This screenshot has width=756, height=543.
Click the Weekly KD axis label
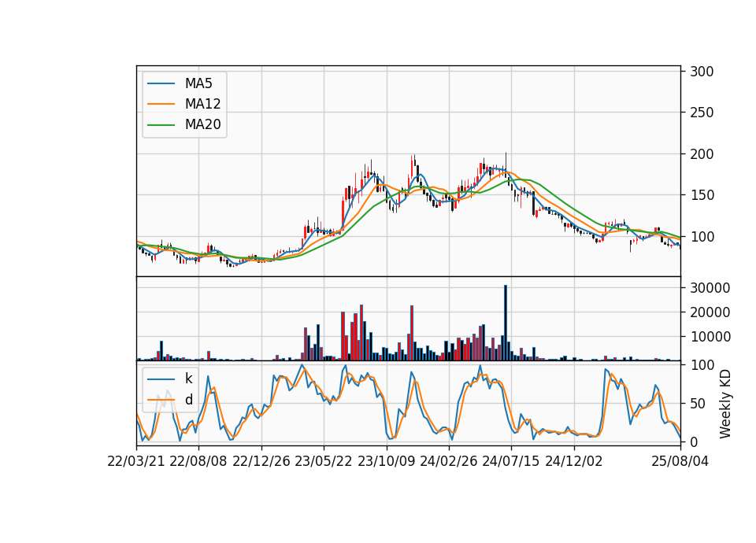point(724,404)
